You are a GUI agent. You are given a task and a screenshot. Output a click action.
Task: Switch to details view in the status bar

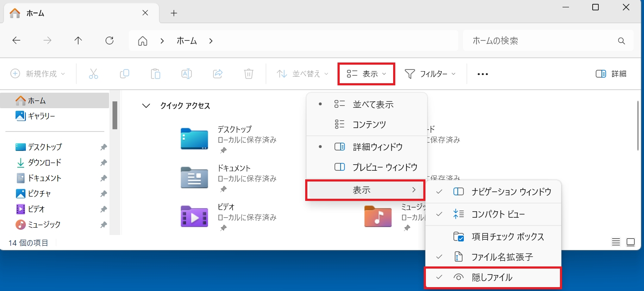616,242
